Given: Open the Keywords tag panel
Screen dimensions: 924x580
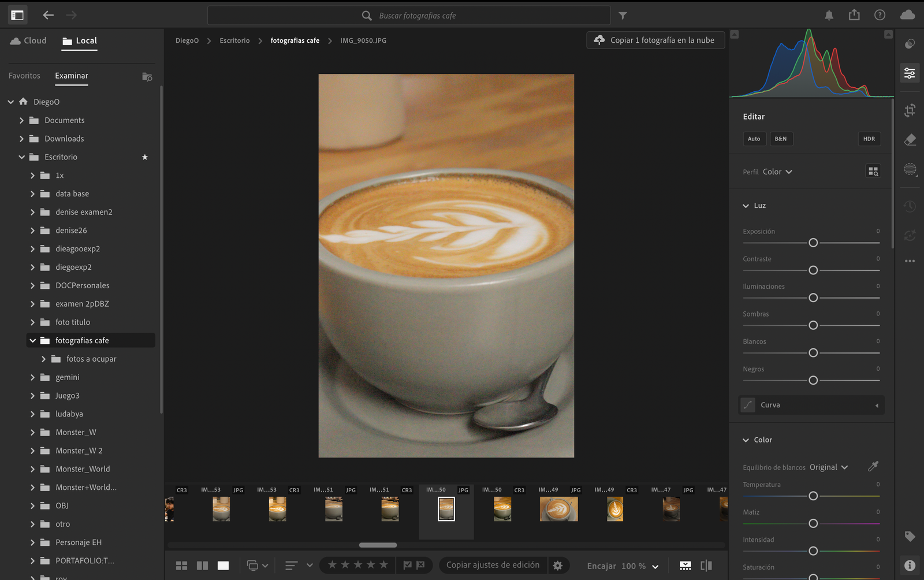Looking at the screenshot, I should coord(910,536).
